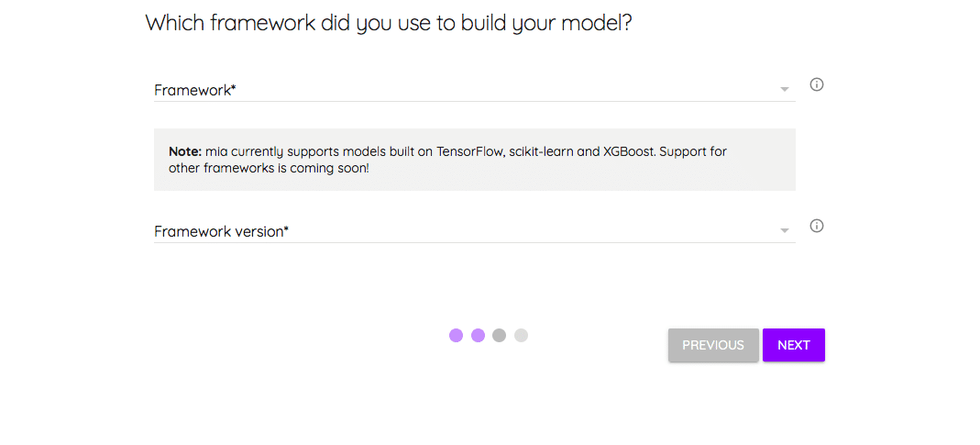Open the Framework* select field
This screenshot has width=980, height=445.
click(x=474, y=90)
